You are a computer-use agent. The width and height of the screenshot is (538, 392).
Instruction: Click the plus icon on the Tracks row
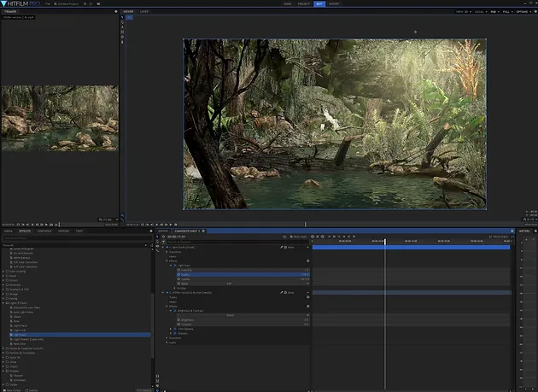(307, 297)
